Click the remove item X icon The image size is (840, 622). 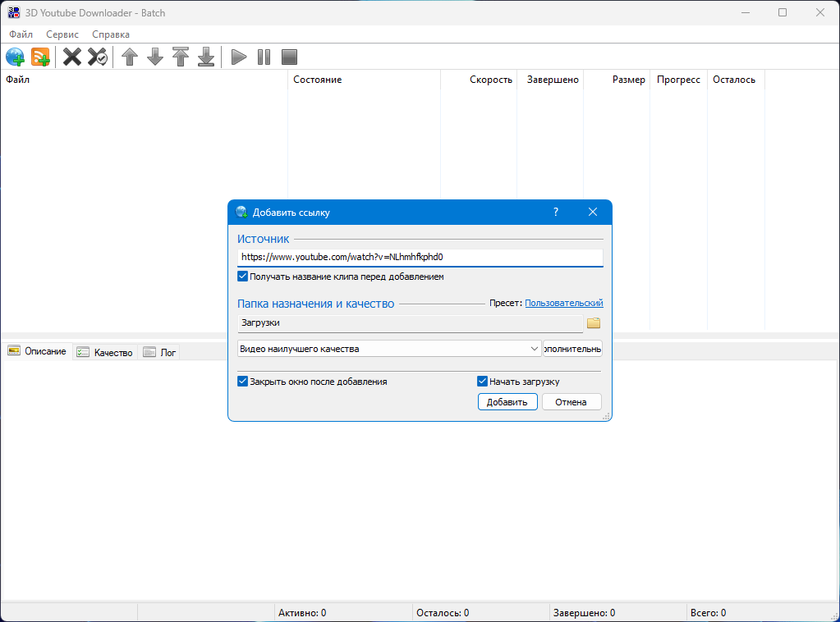coord(72,57)
